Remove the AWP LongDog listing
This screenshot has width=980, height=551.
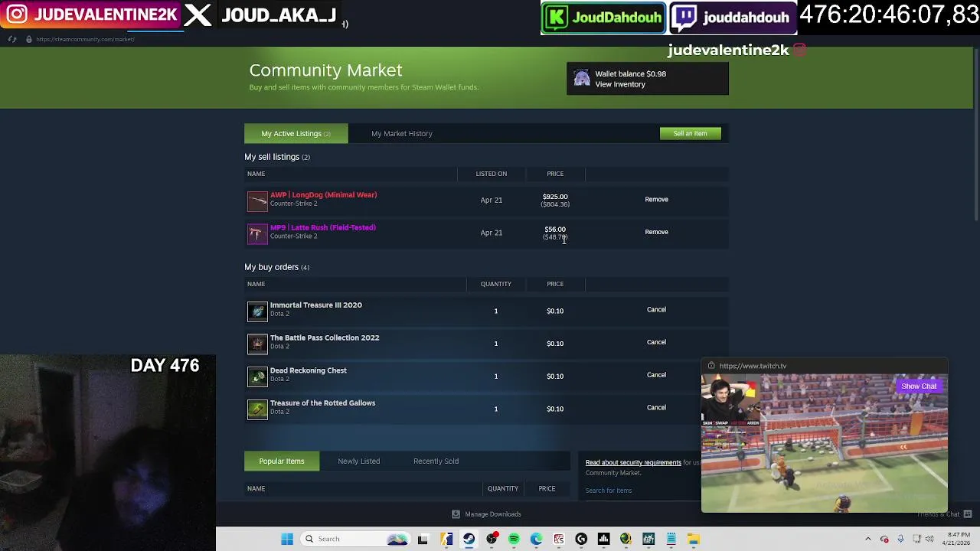[x=656, y=200]
